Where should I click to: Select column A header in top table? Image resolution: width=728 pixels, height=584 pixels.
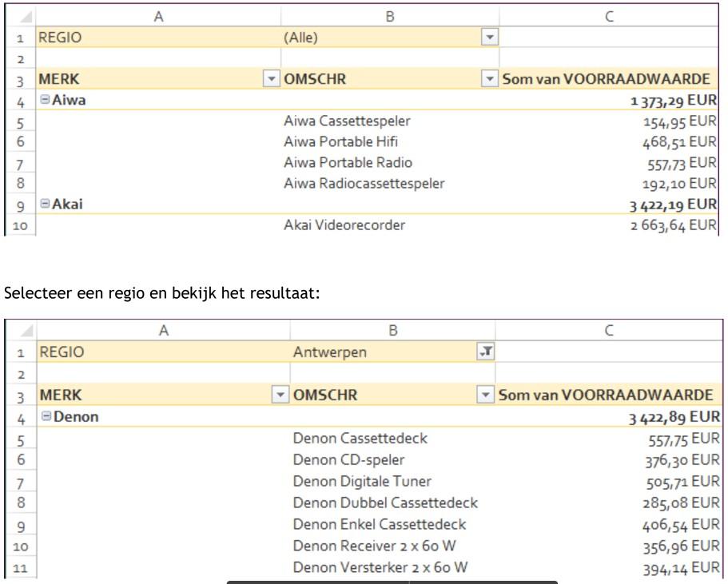[x=158, y=16]
